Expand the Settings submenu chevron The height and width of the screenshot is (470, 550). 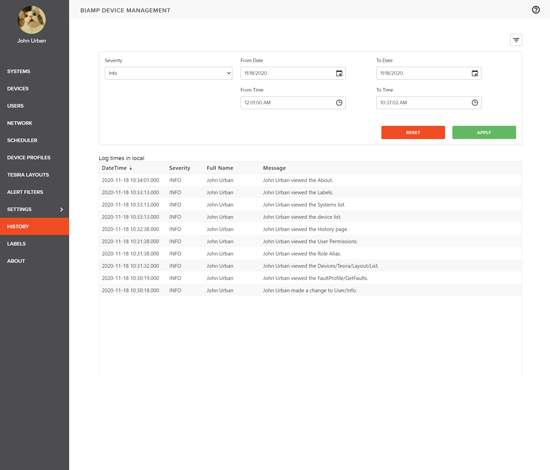click(62, 209)
